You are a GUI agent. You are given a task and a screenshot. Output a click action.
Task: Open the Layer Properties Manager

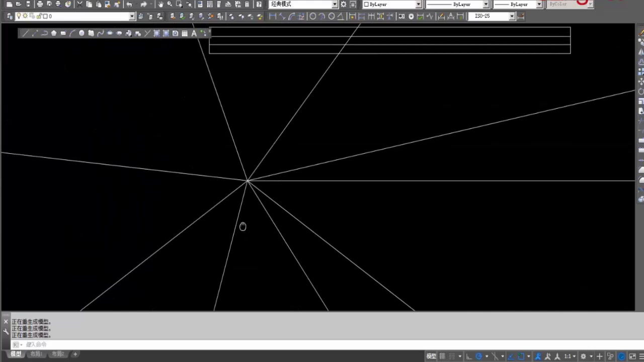point(9,16)
